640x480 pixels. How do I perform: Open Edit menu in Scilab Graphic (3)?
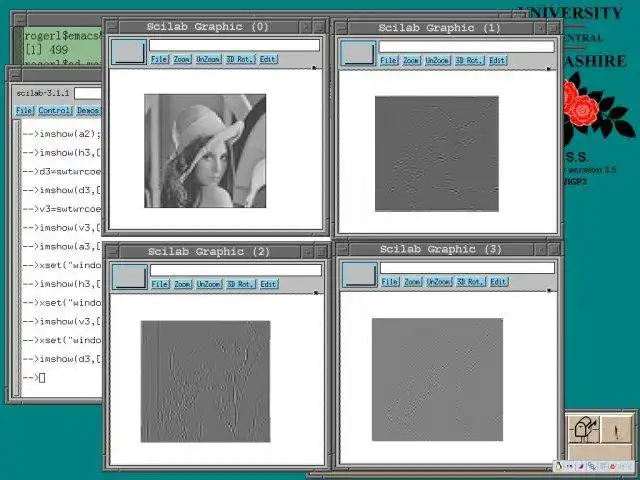click(x=499, y=282)
